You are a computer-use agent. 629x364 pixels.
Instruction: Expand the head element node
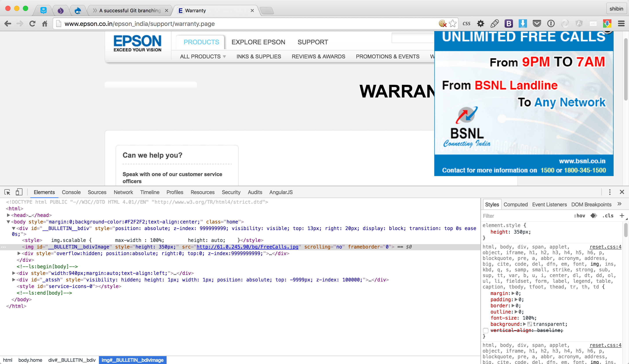pyautogui.click(x=8, y=215)
